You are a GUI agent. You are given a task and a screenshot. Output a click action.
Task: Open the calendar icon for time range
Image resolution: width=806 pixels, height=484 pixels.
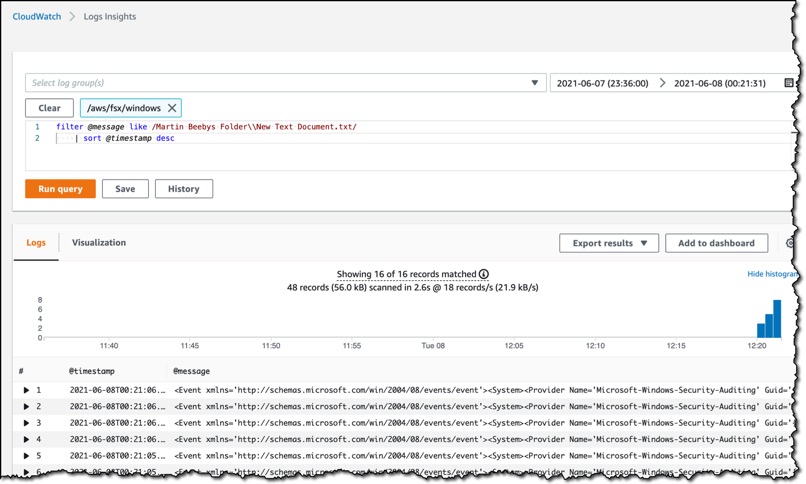[x=789, y=83]
